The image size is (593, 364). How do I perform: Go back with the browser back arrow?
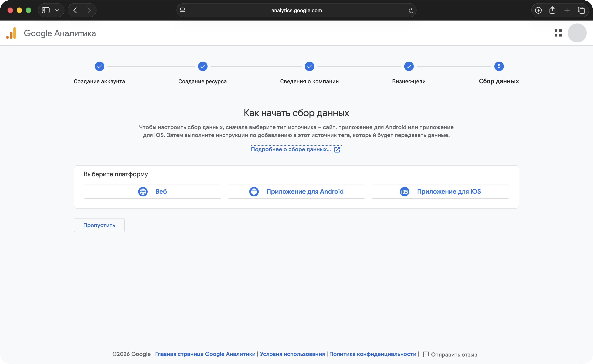point(75,10)
